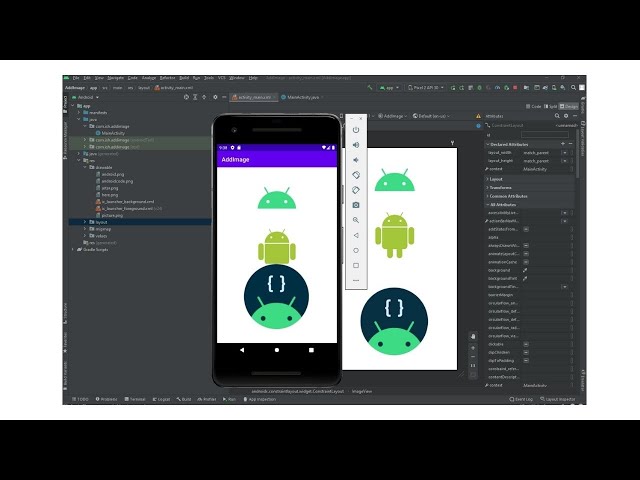Open Attributes panel settings gear
Image resolution: width=640 pixels, height=480 pixels.
click(x=566, y=116)
